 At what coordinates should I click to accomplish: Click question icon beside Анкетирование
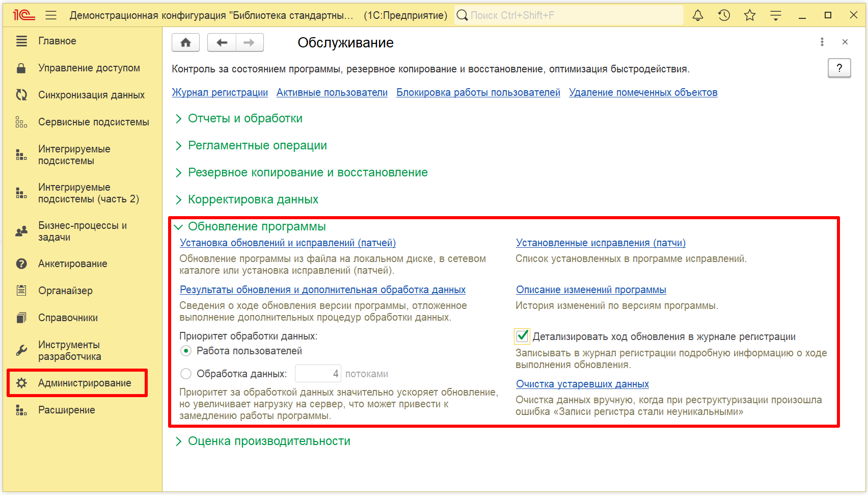21,264
